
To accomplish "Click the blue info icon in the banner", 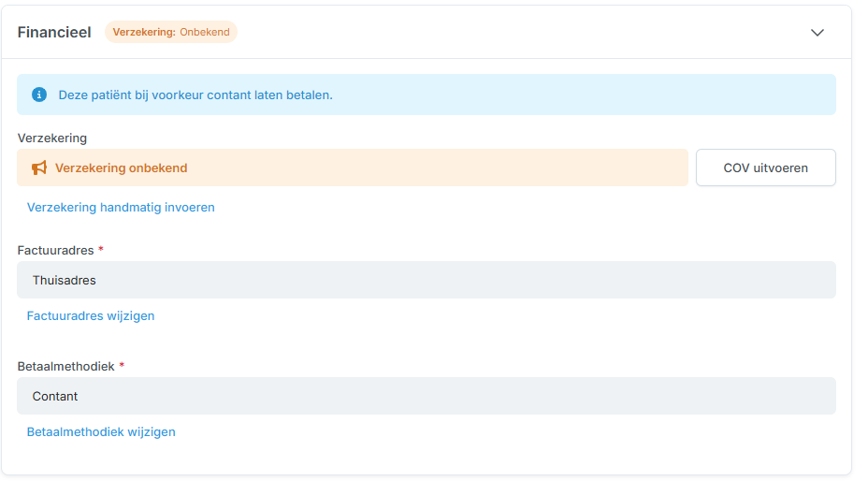I will click(x=39, y=95).
